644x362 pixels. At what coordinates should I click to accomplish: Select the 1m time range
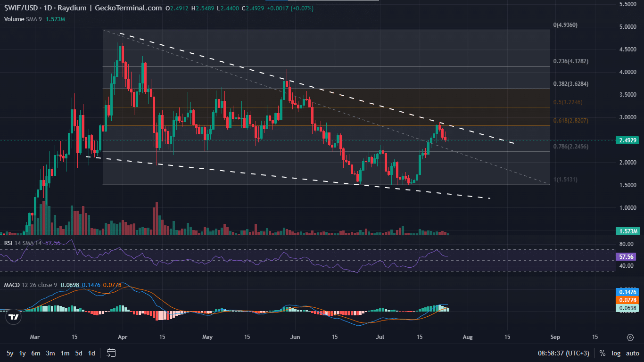[x=65, y=353]
